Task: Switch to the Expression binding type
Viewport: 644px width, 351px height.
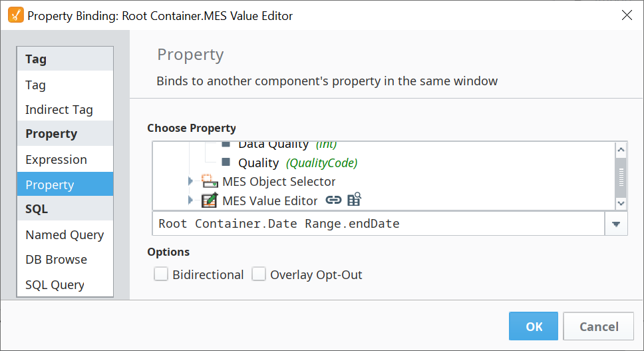Action: click(56, 160)
